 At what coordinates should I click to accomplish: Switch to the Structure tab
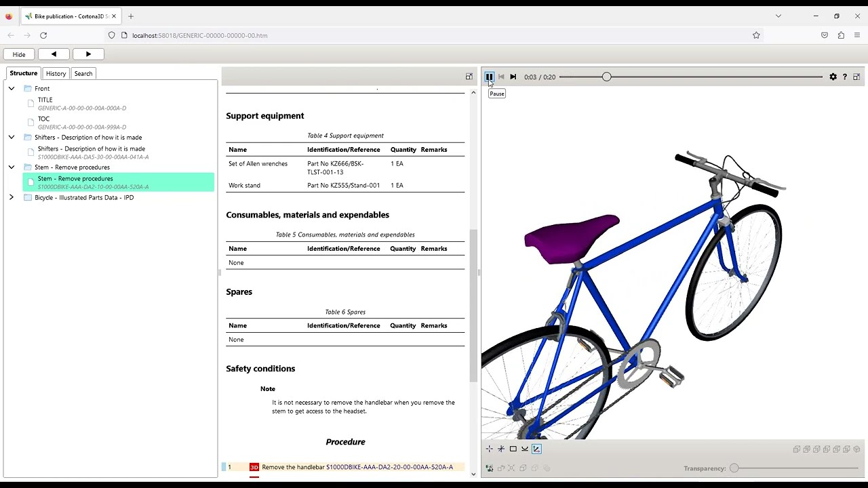click(x=24, y=73)
